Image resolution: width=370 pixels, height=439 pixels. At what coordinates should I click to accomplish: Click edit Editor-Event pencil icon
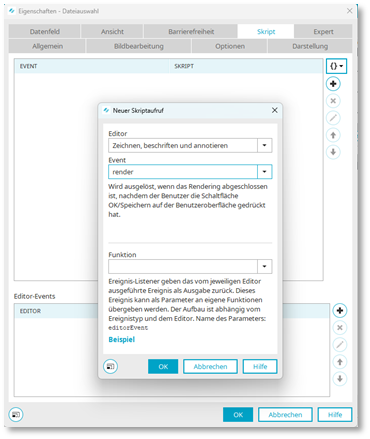click(340, 345)
